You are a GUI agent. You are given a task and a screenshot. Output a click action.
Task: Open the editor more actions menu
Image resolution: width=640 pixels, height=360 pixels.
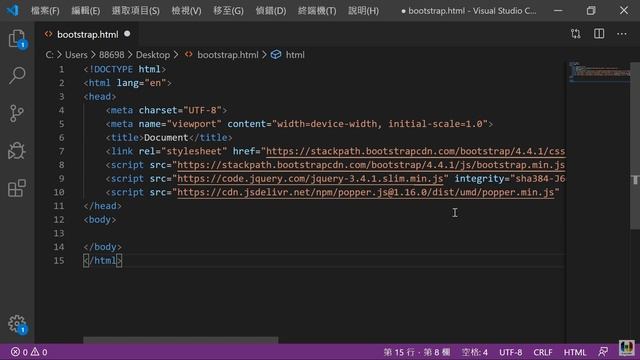point(622,34)
